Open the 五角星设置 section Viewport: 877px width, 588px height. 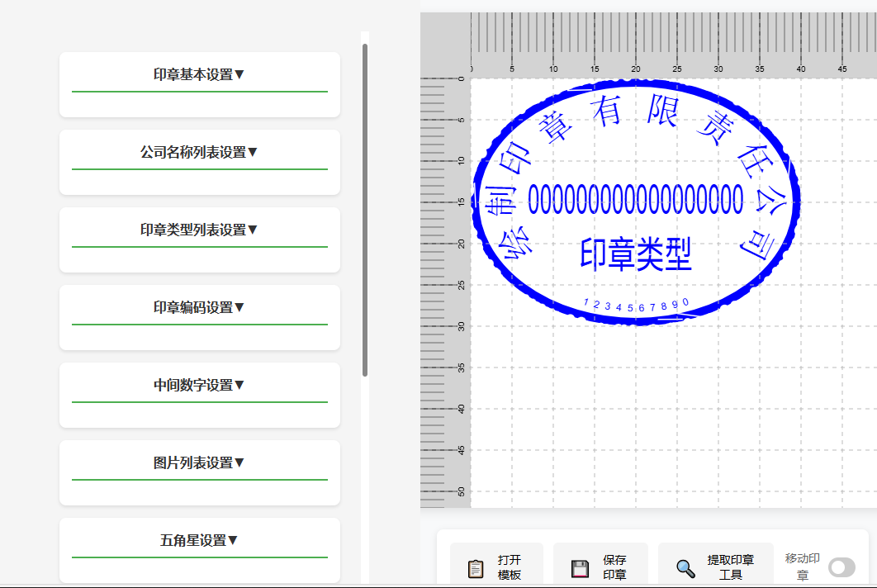(x=199, y=539)
